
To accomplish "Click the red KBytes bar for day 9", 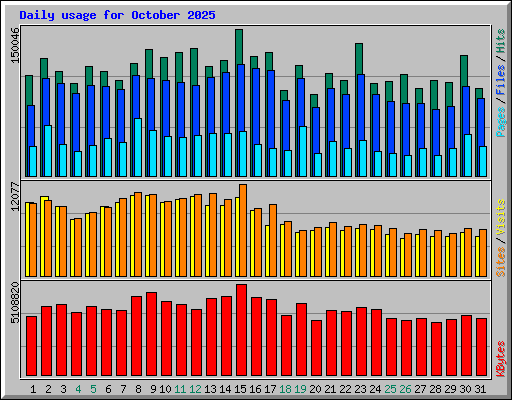I will tap(152, 334).
